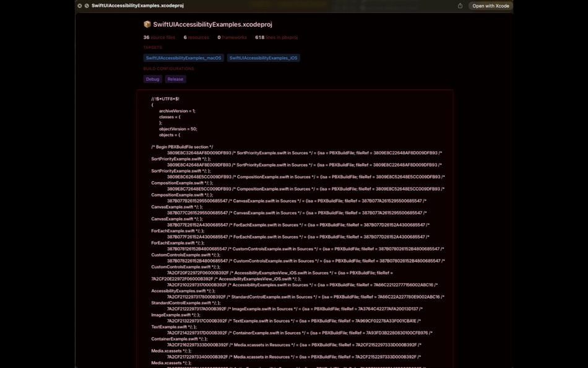Click the Release build configuration tag
The width and height of the screenshot is (588, 368).
(176, 79)
